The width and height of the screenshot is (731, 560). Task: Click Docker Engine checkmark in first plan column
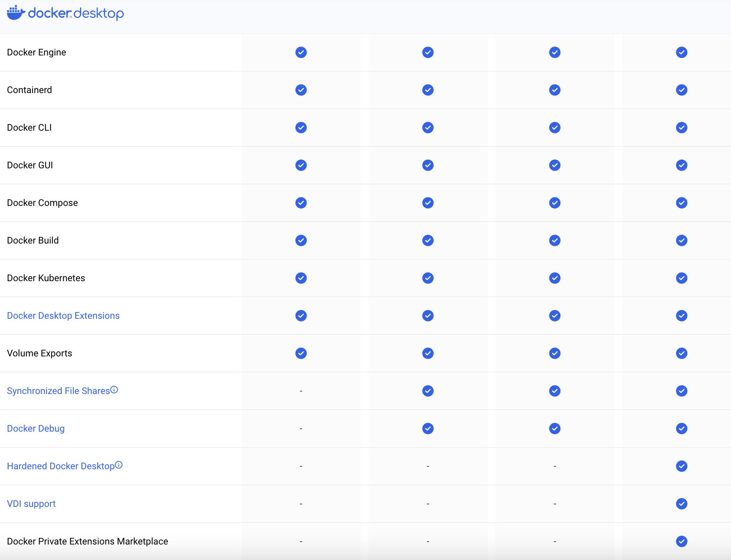[301, 52]
